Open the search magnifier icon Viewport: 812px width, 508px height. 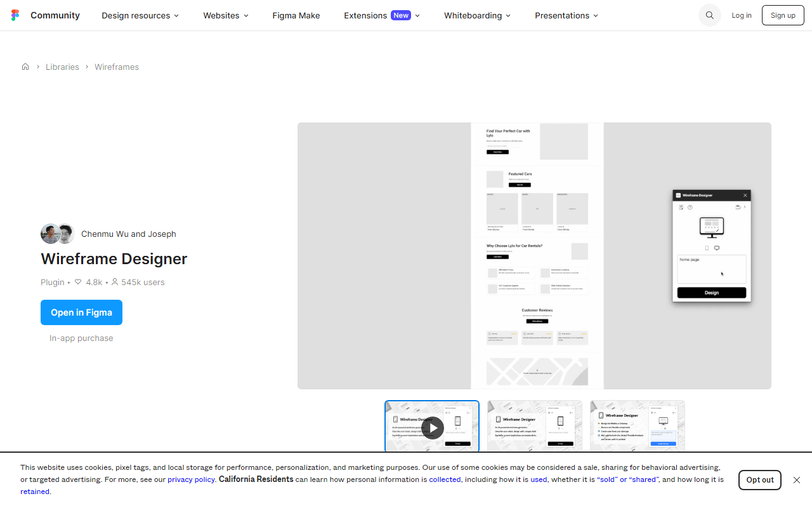point(710,15)
